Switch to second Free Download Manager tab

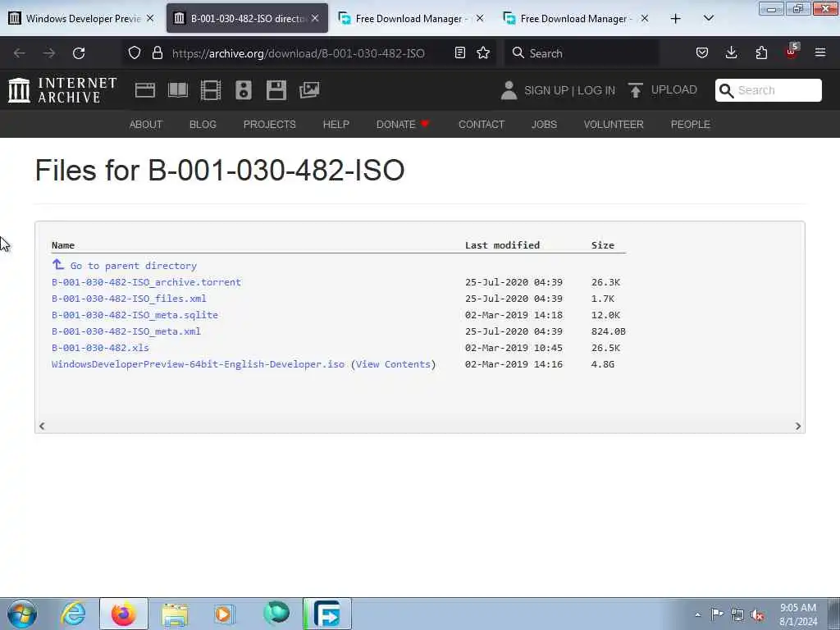pos(577,18)
